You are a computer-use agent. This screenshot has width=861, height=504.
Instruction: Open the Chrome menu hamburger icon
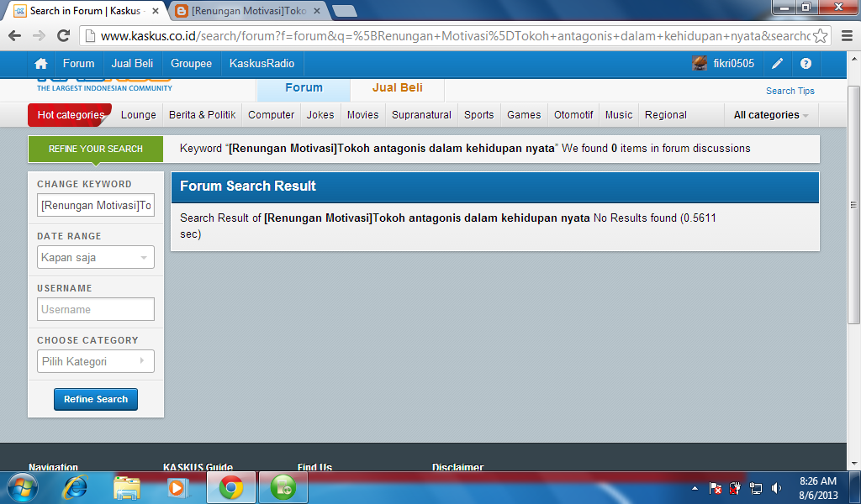point(848,36)
